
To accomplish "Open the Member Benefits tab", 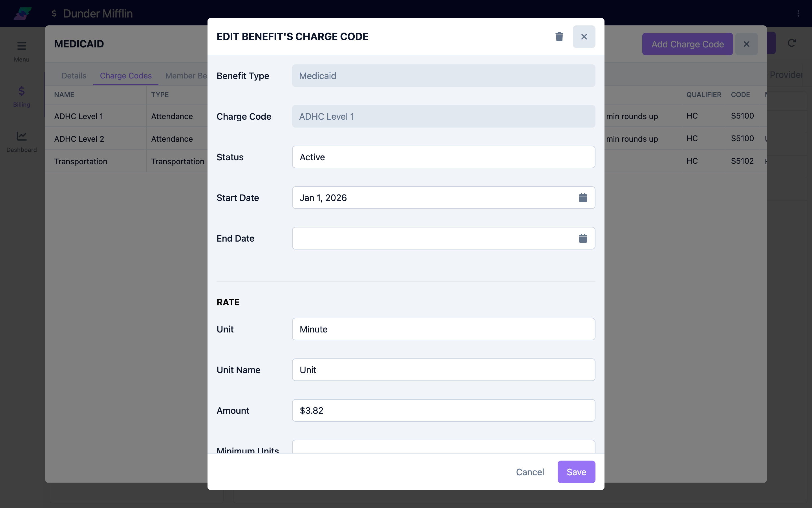I will point(186,76).
